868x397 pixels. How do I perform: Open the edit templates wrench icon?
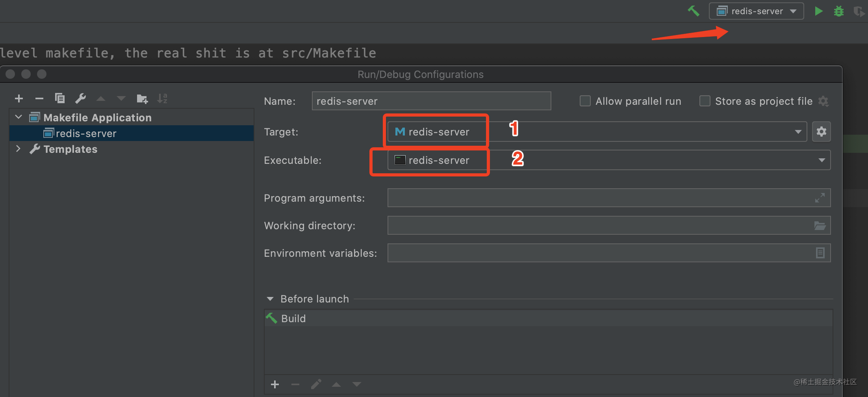(x=80, y=98)
